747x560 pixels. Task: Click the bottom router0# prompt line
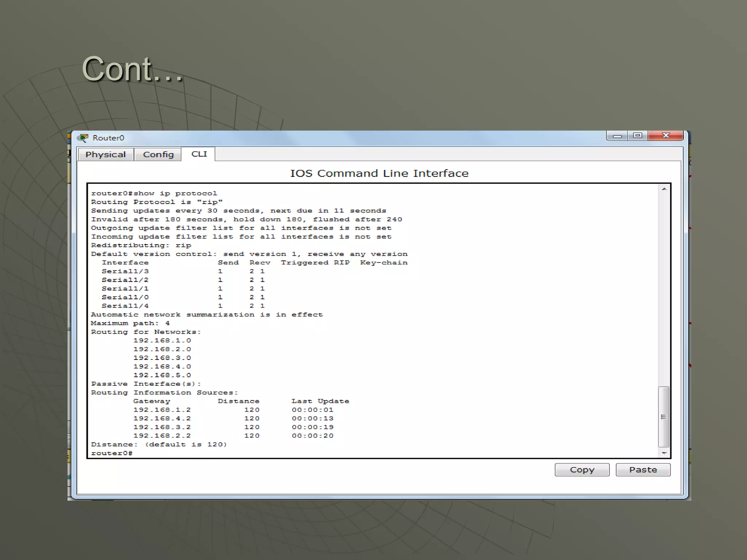pos(112,453)
